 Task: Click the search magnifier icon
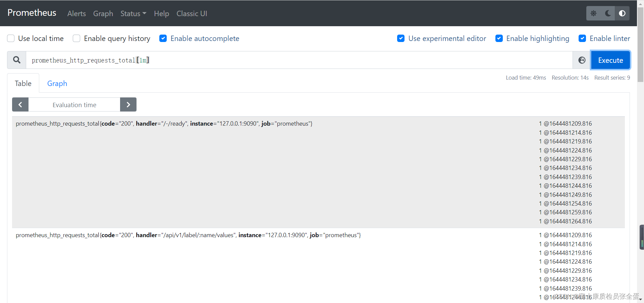[16, 60]
